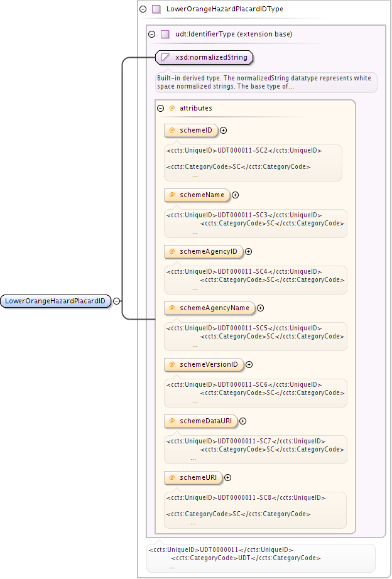
Task: Click the orange @ icon beside attributes
Action: click(171, 108)
